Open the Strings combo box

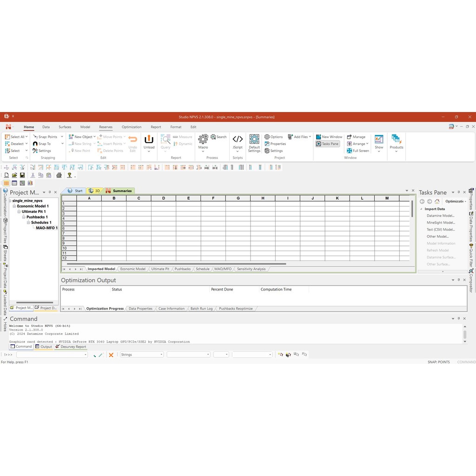pos(142,355)
